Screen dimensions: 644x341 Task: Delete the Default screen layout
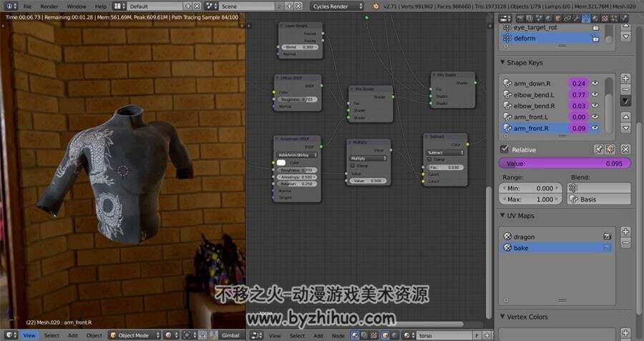[197, 6]
